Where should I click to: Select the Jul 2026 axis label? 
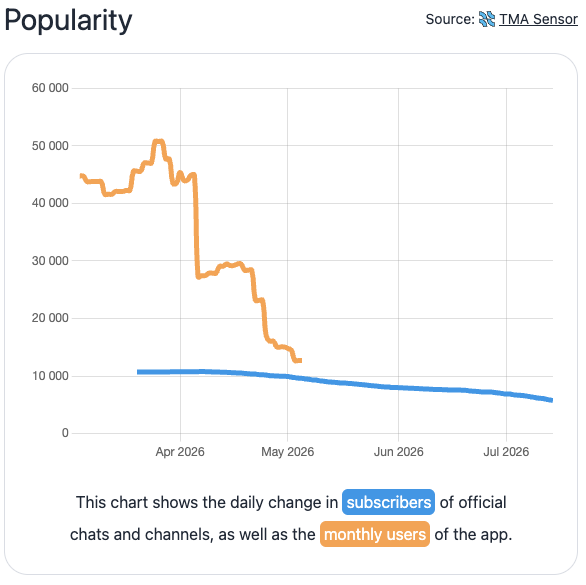pos(506,452)
